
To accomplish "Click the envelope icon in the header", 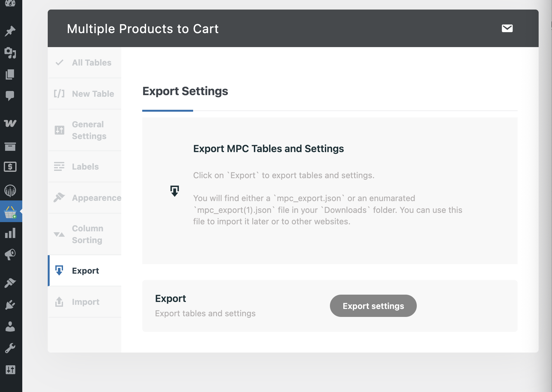I will pyautogui.click(x=507, y=28).
